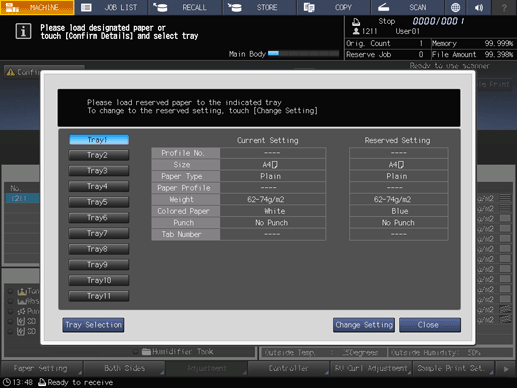The image size is (517, 388).
Task: Open help with question mark icon
Action: [x=504, y=7]
